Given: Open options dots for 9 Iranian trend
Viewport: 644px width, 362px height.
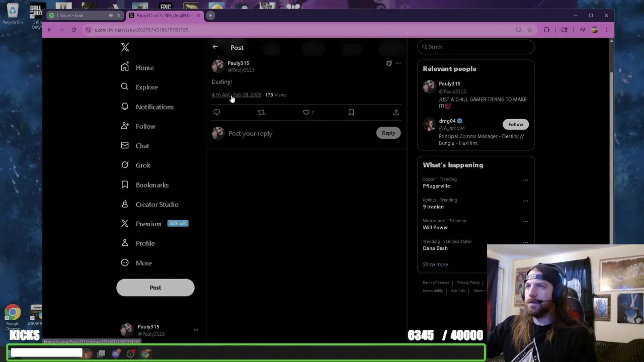Looking at the screenshot, I should [x=525, y=201].
